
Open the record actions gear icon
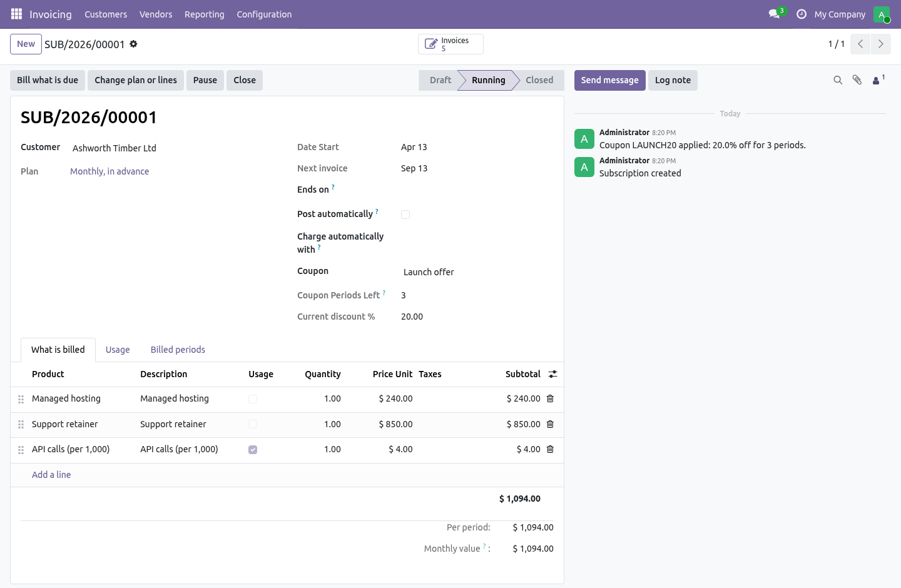[133, 44]
